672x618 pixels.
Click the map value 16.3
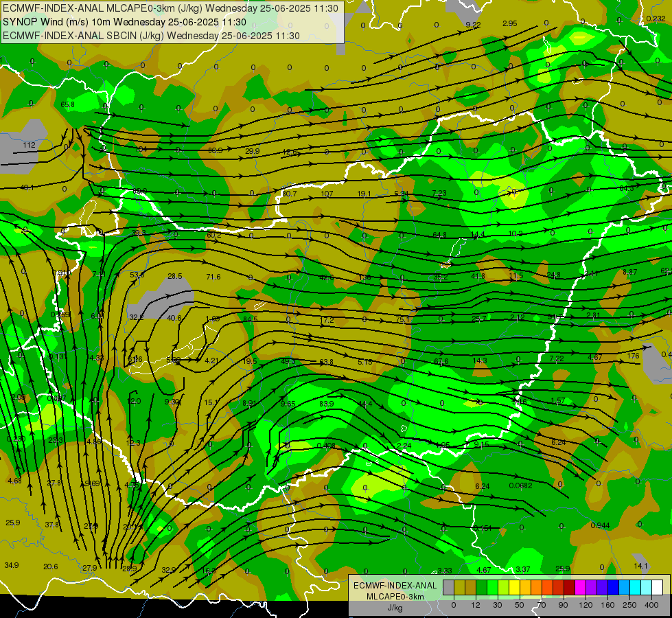coord(208,571)
